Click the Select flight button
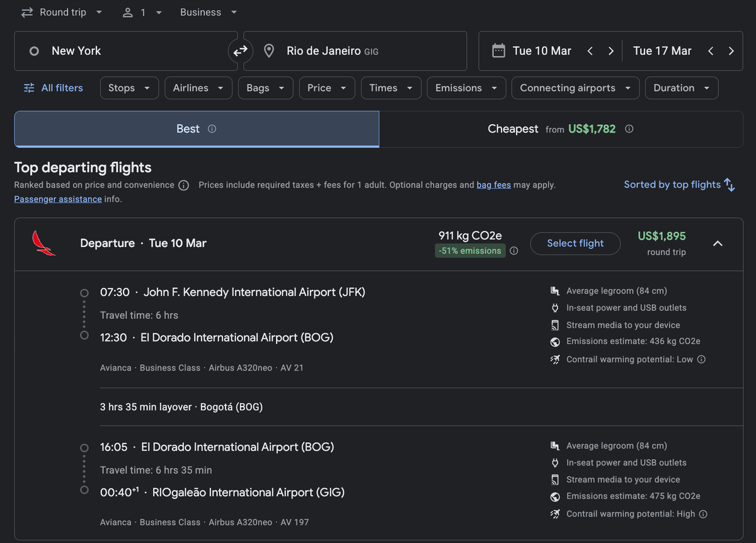This screenshot has width=756, height=543. 575,243
